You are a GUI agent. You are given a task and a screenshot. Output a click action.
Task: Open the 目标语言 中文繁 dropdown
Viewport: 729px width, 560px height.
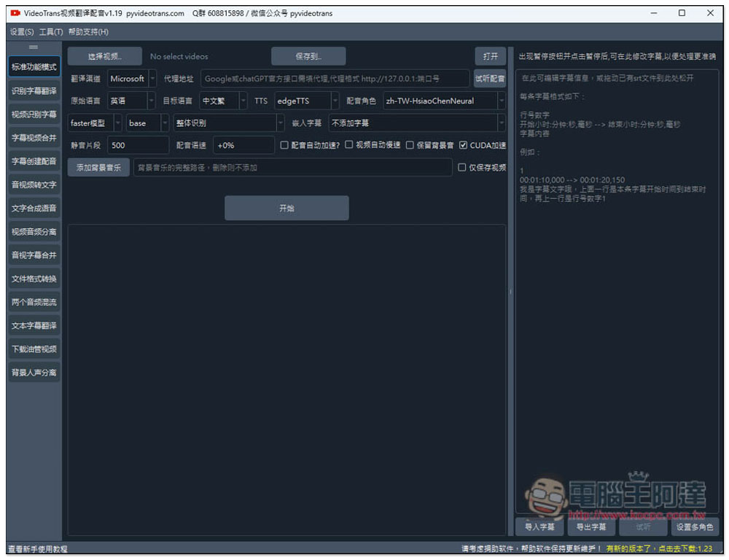coord(223,101)
